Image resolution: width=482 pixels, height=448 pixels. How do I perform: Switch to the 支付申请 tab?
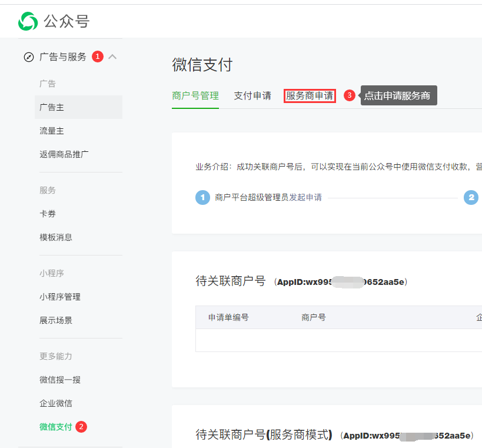coord(252,95)
